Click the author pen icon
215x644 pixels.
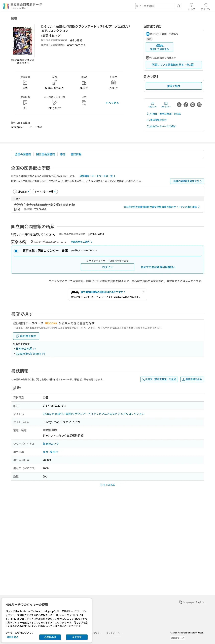pos(55,82)
